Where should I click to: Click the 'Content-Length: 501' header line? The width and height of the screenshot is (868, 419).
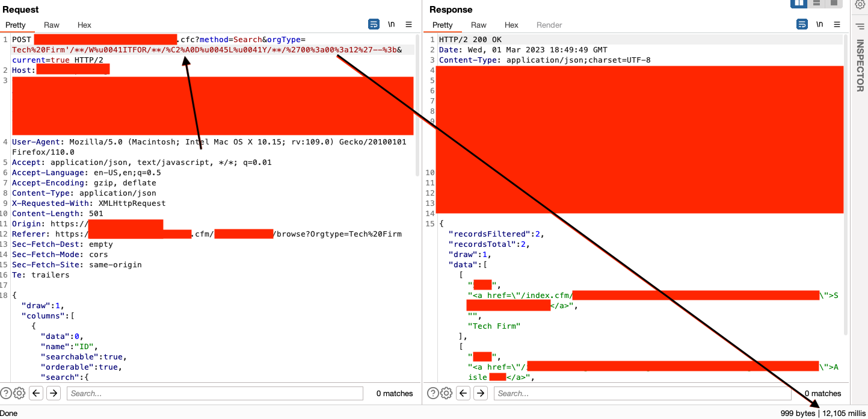click(58, 214)
